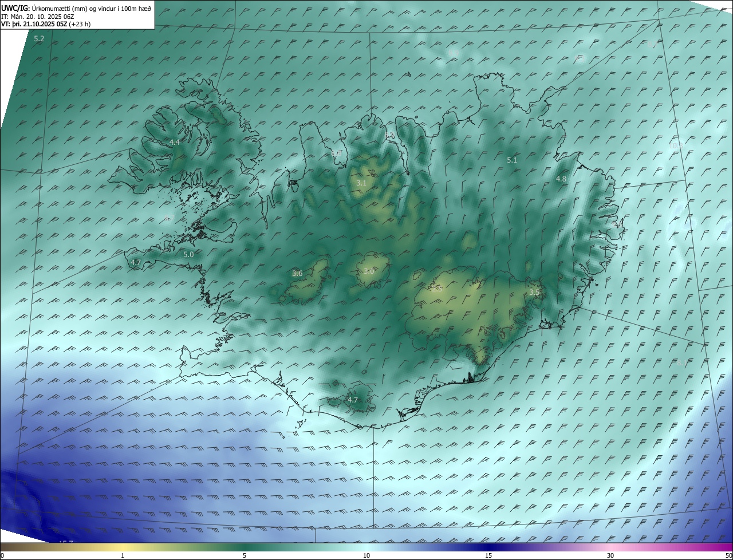The width and height of the screenshot is (733, 560).
Task: Click the 3.6 value on the western glacier
Action: [297, 274]
